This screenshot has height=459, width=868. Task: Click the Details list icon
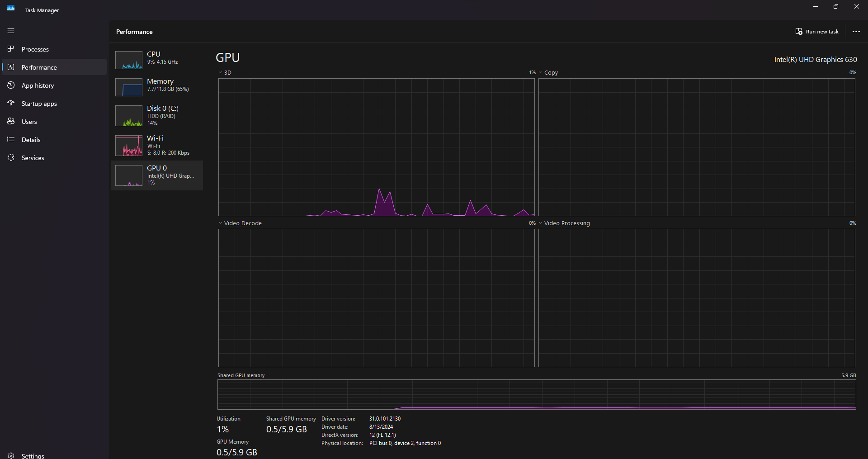point(11,139)
